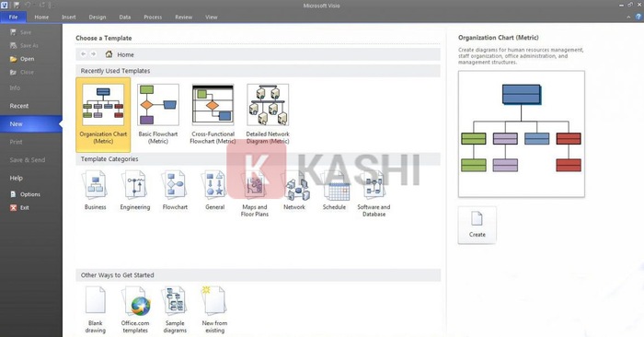Switch to the View ribbon tab
This screenshot has width=644, height=337.
pyautogui.click(x=211, y=17)
